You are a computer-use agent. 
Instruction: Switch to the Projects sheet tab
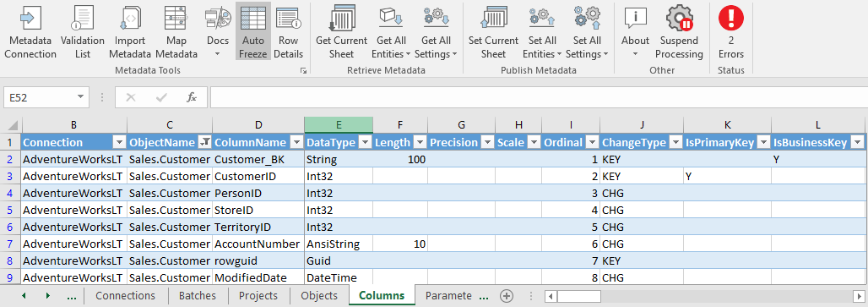click(x=258, y=296)
